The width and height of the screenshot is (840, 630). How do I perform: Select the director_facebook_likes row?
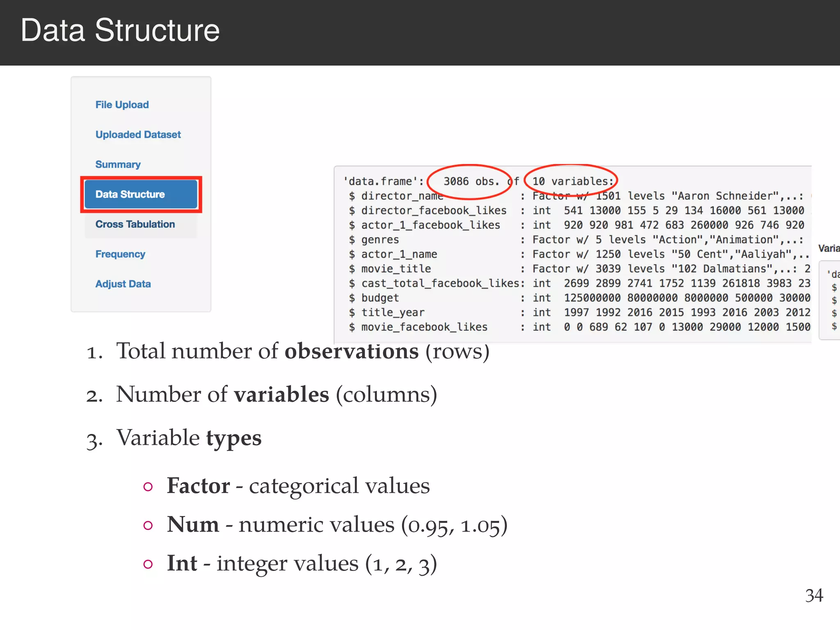tap(579, 210)
